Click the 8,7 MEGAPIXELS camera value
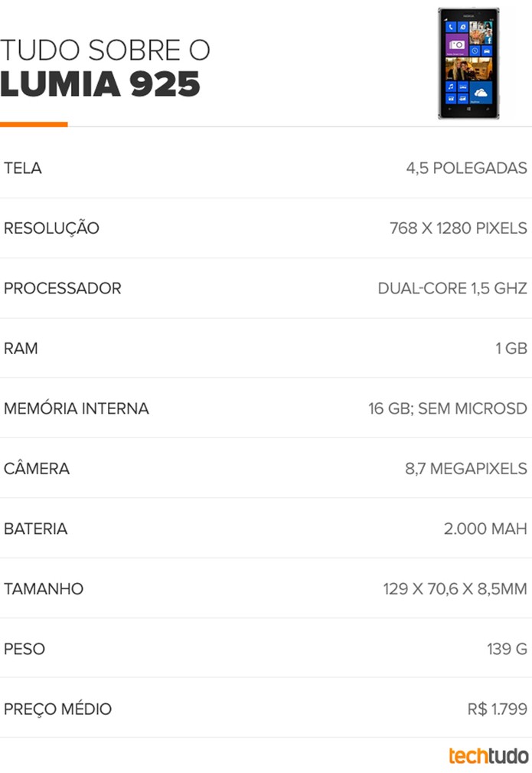532x773 pixels. 466,469
